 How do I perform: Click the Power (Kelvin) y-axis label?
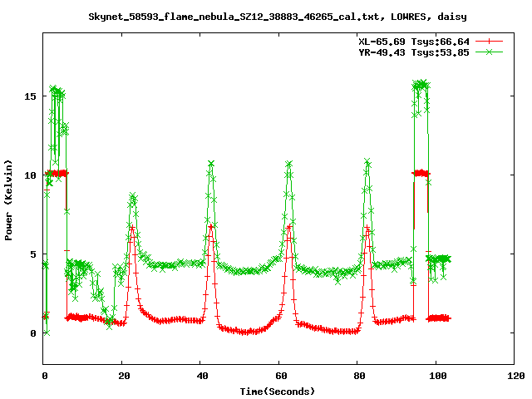(x=8, y=199)
